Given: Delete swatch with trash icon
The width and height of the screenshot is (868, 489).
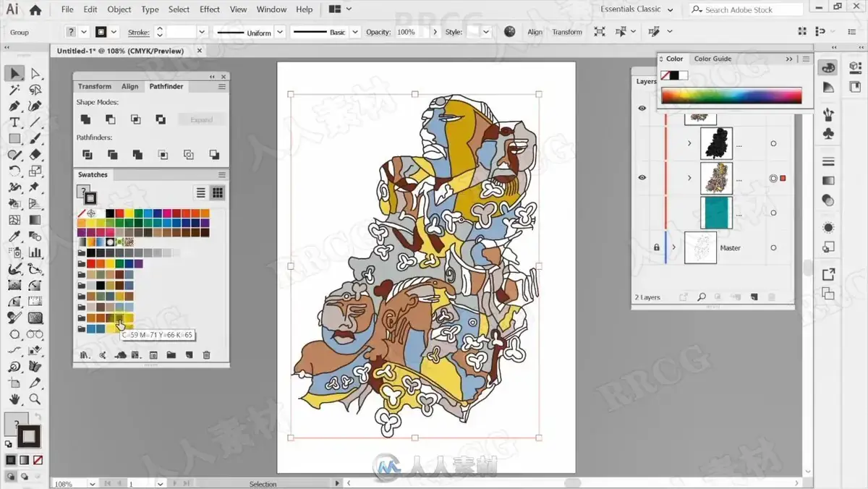Looking at the screenshot, I should 207,355.
